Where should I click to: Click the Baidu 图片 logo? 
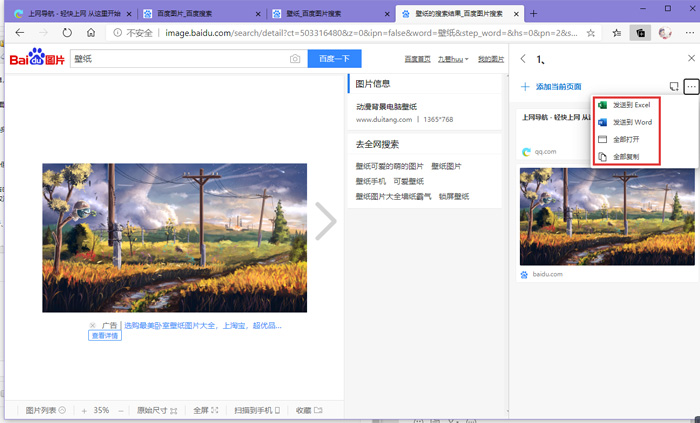[x=38, y=58]
